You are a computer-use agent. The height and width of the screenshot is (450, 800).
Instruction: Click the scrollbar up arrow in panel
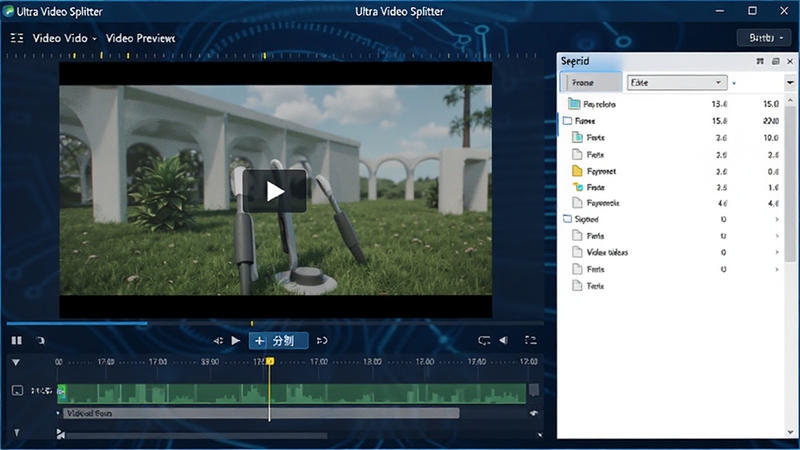click(x=790, y=100)
